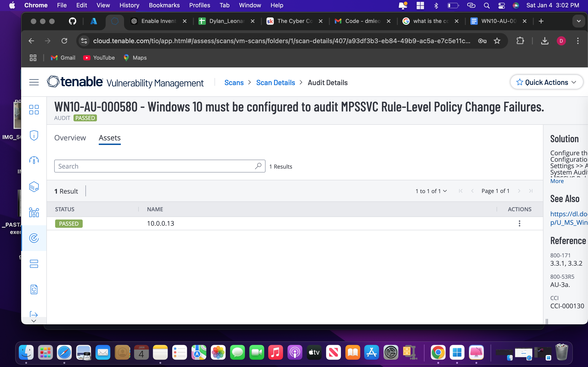The height and width of the screenshot is (367, 588).
Task: Expand the Quick Actions dropdown
Action: point(546,82)
